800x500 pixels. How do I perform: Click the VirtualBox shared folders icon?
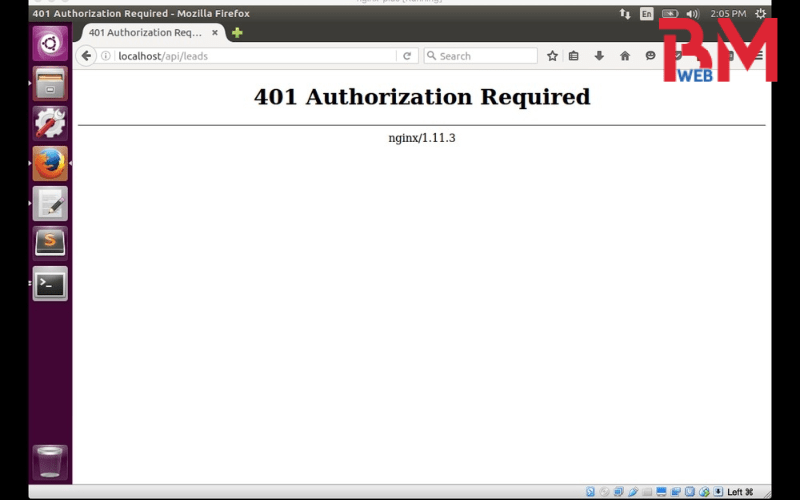pos(647,492)
